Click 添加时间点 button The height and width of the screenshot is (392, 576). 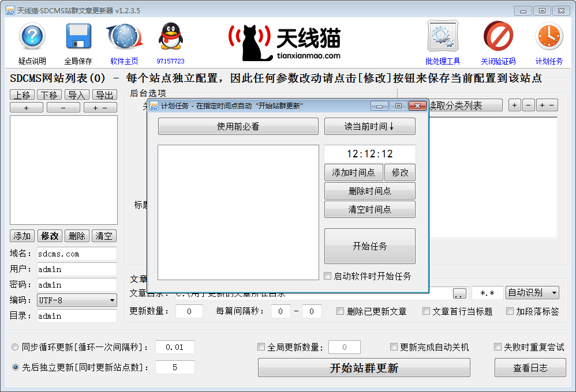[353, 172]
